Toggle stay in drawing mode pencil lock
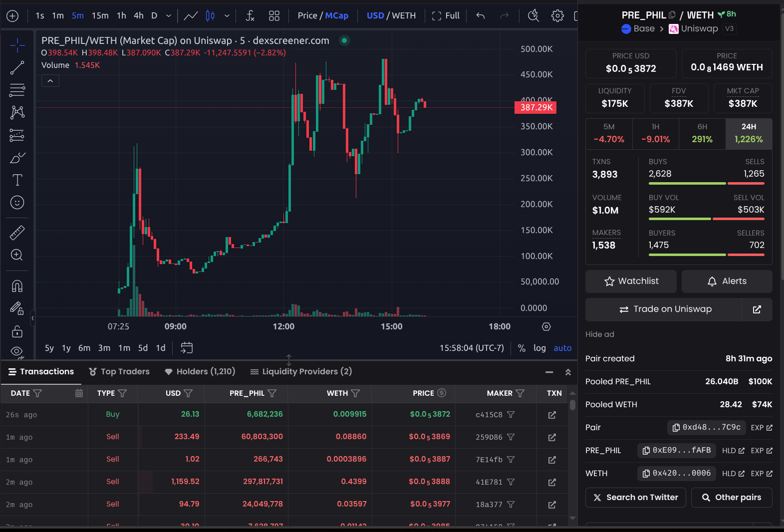Image resolution: width=784 pixels, height=532 pixels. coord(17,308)
